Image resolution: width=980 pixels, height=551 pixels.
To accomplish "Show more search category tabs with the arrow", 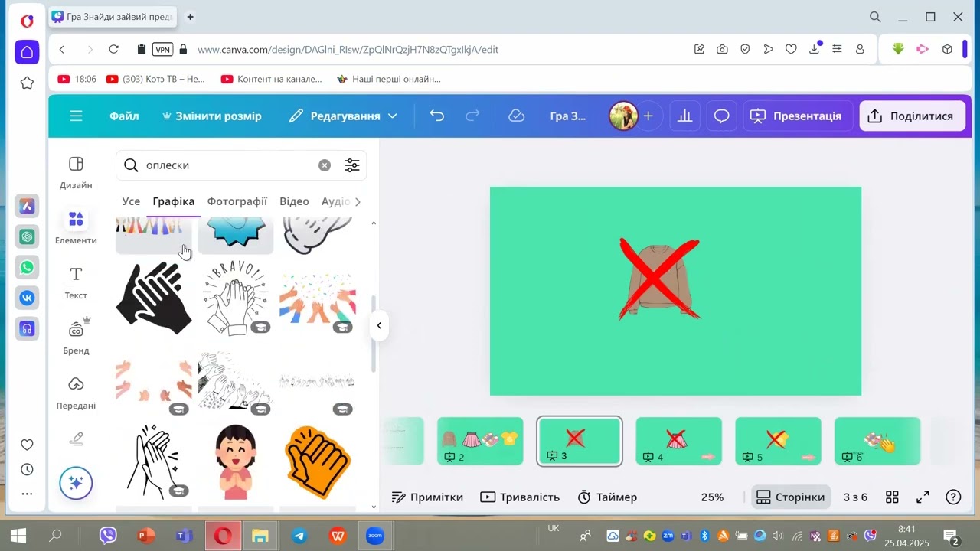I will coord(358,201).
